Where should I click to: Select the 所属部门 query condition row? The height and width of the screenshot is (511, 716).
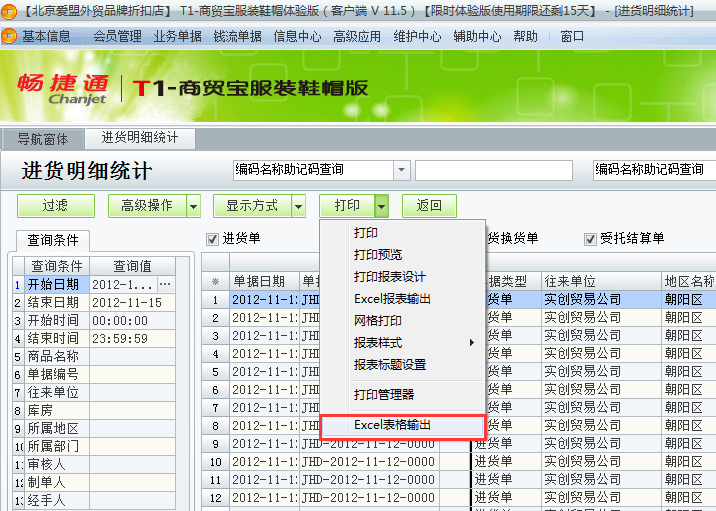[94, 446]
